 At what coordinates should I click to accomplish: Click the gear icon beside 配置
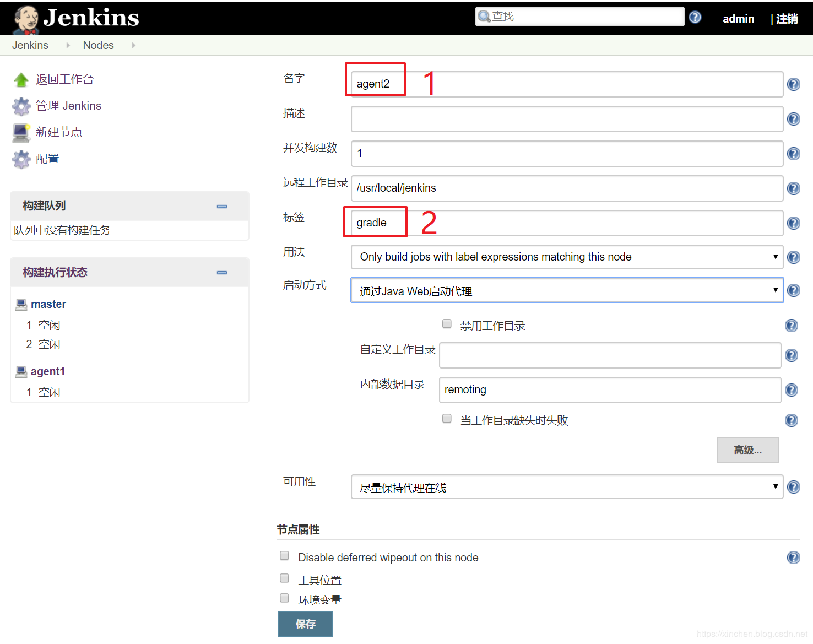[x=21, y=159]
